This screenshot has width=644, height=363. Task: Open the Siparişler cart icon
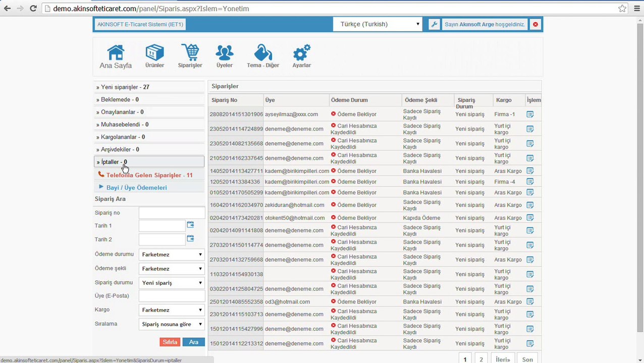click(x=190, y=56)
